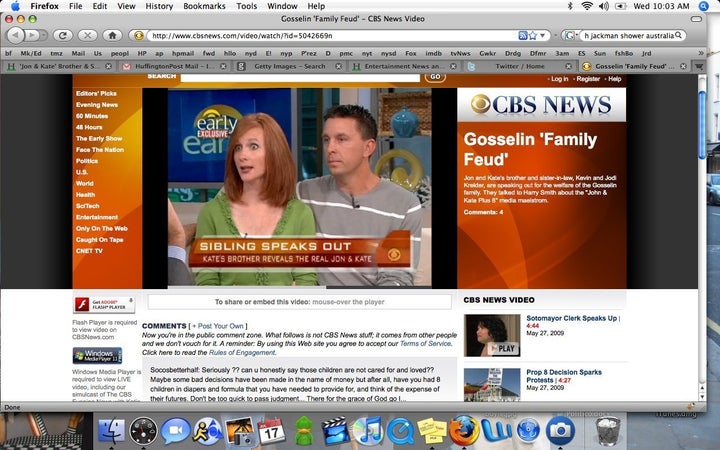Open Stickies yellow notes icon
Screen dimensions: 720x450
pyautogui.click(x=432, y=431)
